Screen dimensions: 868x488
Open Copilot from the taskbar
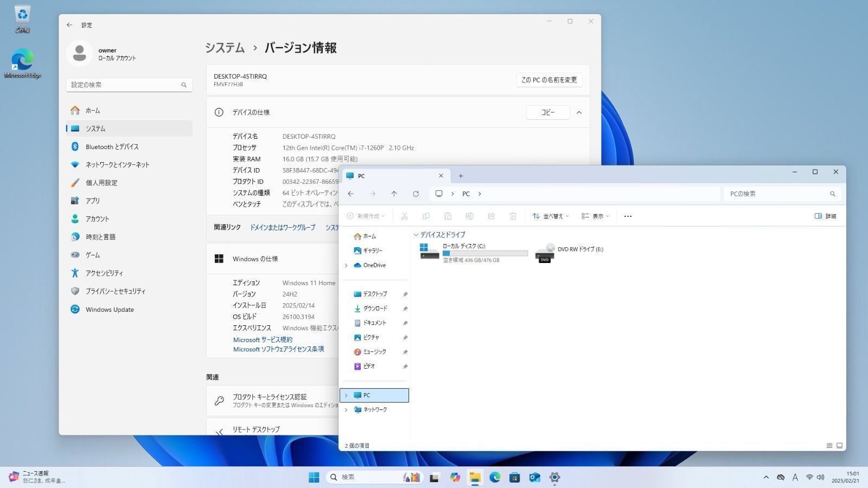click(x=455, y=477)
